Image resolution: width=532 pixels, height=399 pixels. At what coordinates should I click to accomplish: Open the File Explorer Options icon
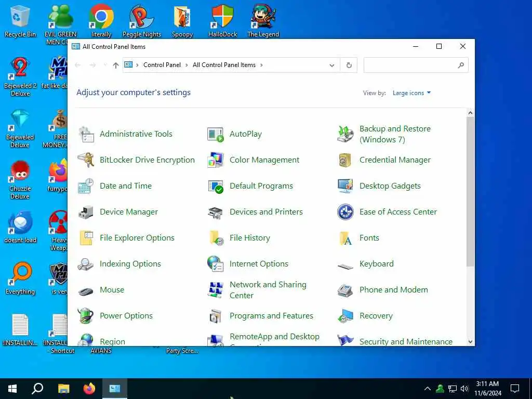(x=86, y=238)
